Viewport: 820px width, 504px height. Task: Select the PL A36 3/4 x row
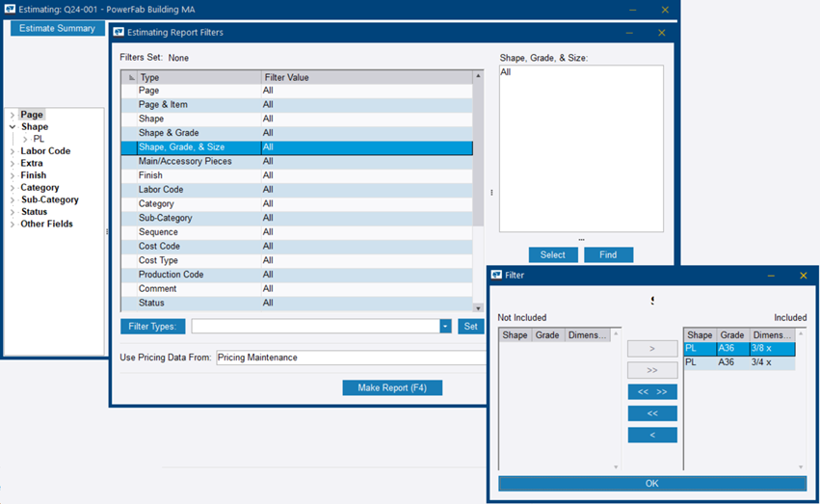coord(739,363)
